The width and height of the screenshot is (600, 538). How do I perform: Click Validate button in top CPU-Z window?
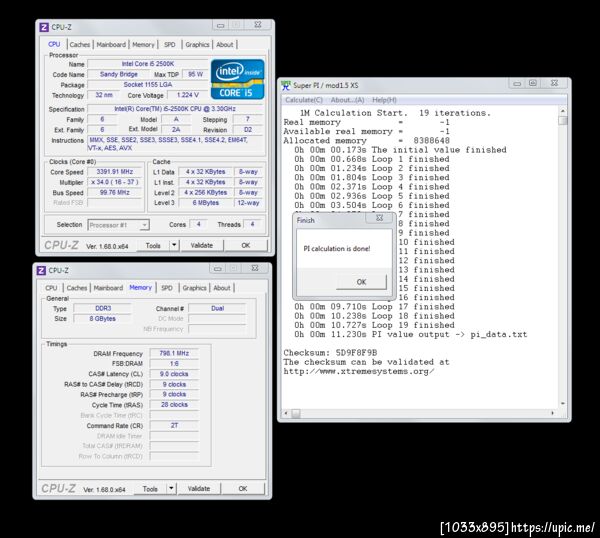(202, 245)
